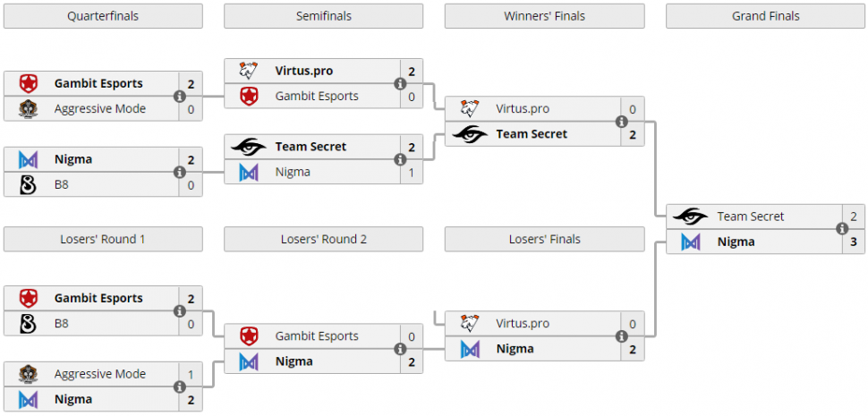Click the Grand Finals match info icon

(x=841, y=229)
